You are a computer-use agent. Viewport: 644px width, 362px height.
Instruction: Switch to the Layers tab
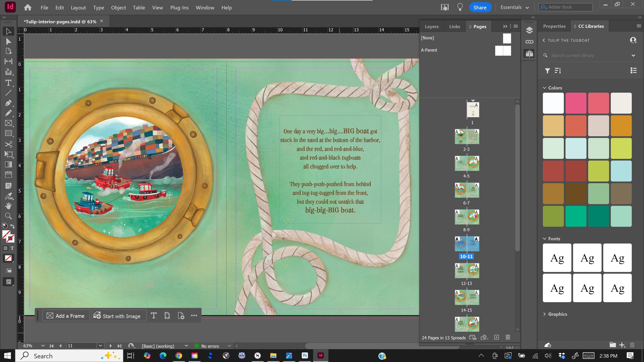[432, 26]
